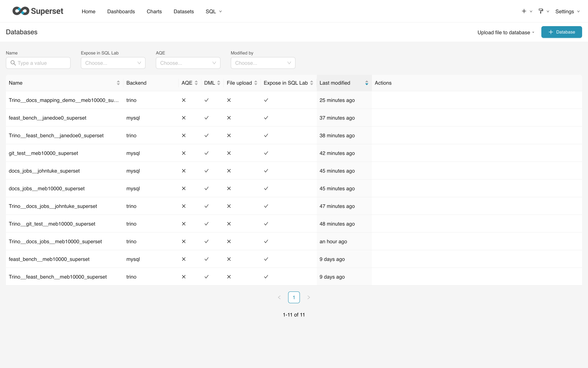The height and width of the screenshot is (368, 588).
Task: Select feast_bench__janedoe0_superset name
Action: click(x=47, y=118)
